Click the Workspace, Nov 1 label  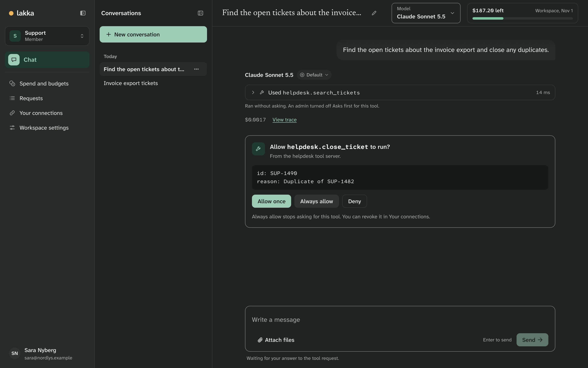point(554,11)
